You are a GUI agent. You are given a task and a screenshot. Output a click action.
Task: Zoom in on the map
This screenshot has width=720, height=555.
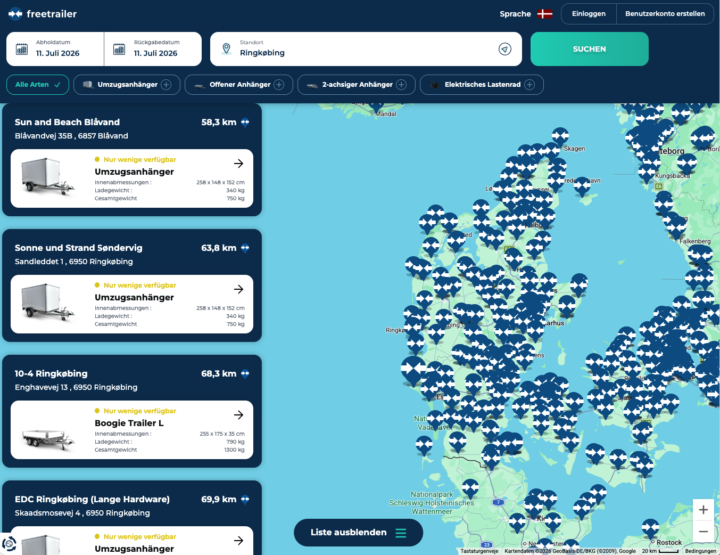point(703,510)
